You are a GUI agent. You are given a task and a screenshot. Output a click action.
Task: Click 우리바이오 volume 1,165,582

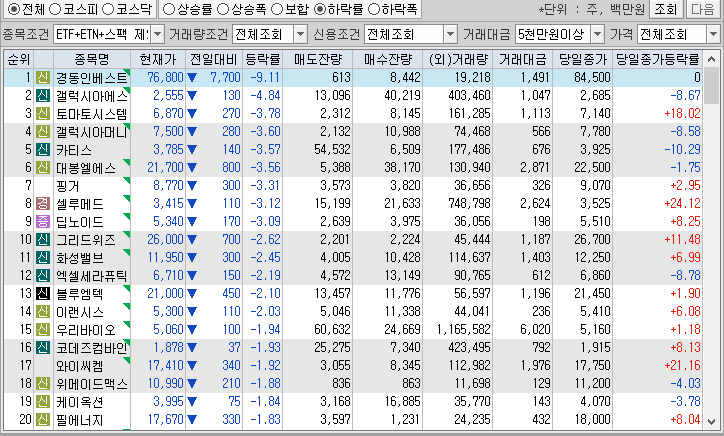[463, 330]
